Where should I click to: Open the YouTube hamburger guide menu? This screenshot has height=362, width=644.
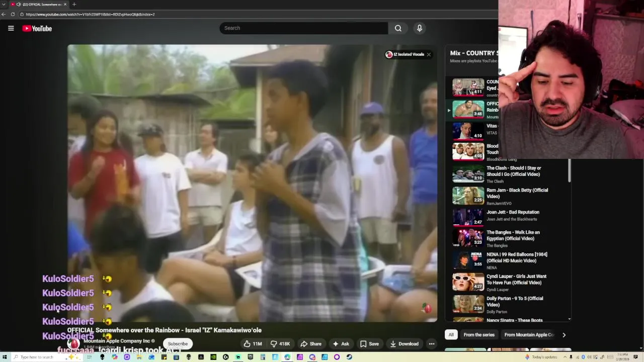pos(11,28)
